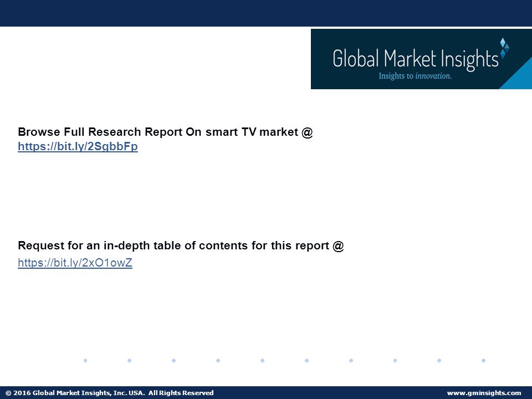Open the https://bit.ly/2xO1owZ table of contents link
This screenshot has width=532, height=399.
(x=75, y=263)
